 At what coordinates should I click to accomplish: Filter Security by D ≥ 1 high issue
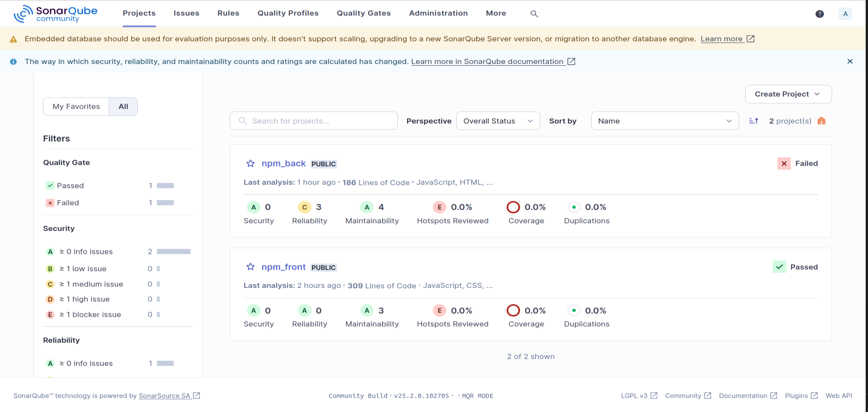coord(118,299)
